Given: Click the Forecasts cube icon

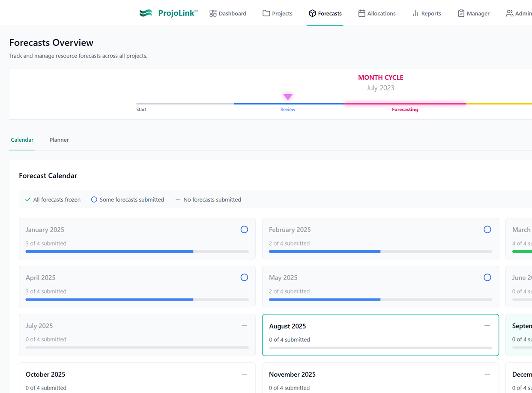Looking at the screenshot, I should pos(312,13).
